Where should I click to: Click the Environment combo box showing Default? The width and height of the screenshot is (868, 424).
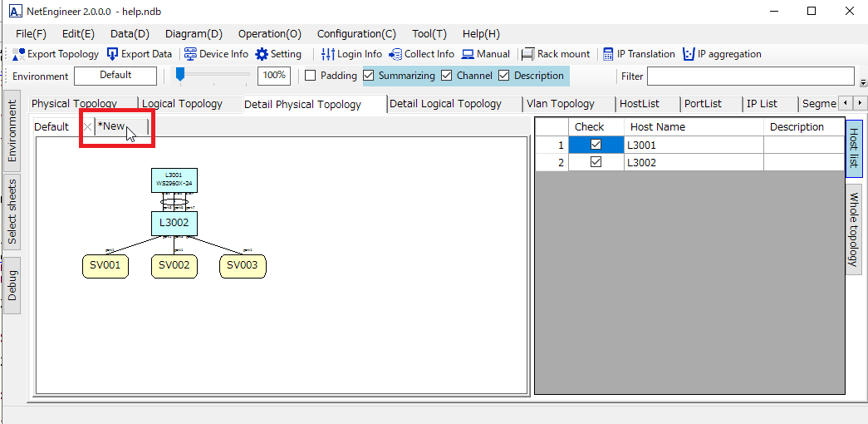[x=115, y=76]
